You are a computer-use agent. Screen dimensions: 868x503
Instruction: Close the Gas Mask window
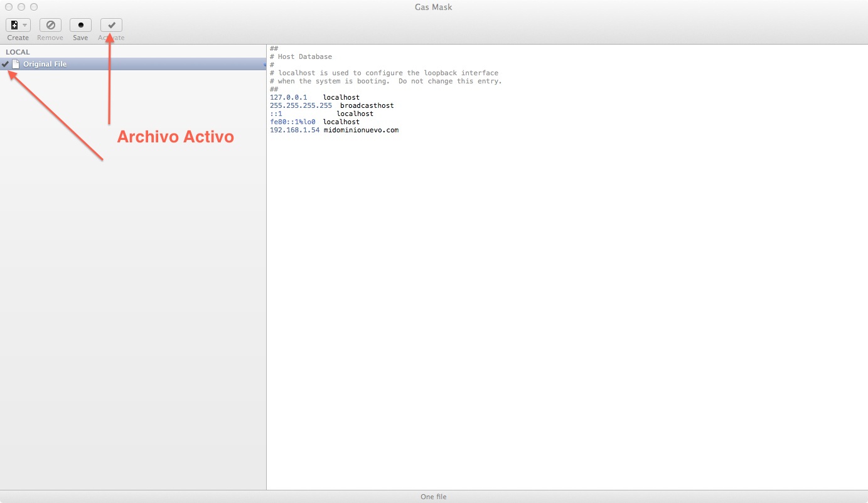pyautogui.click(x=9, y=7)
